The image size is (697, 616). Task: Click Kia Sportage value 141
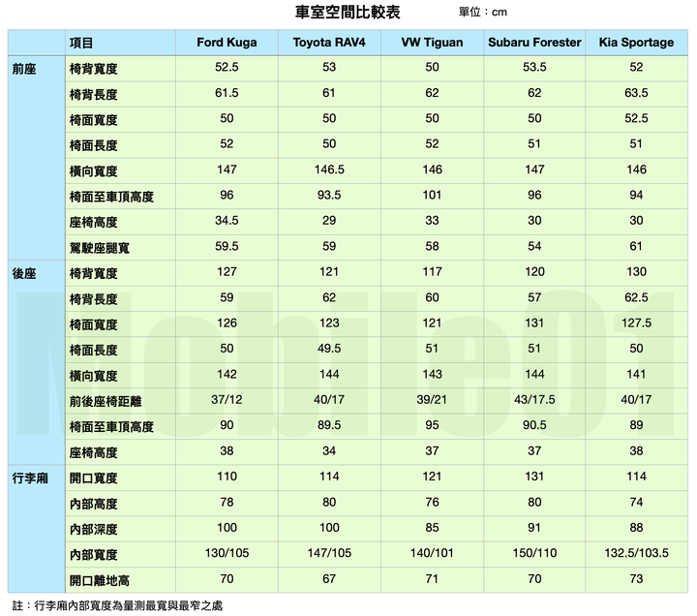(x=636, y=374)
